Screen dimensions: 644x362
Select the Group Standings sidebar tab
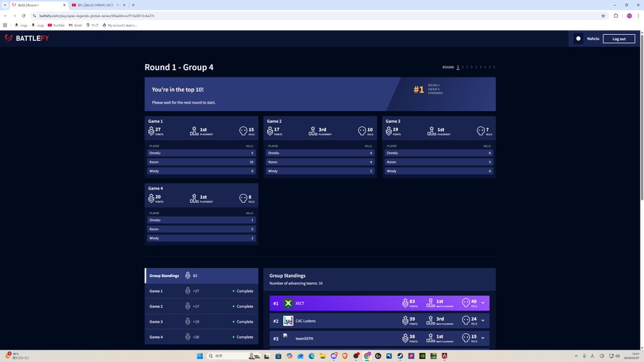point(202,276)
